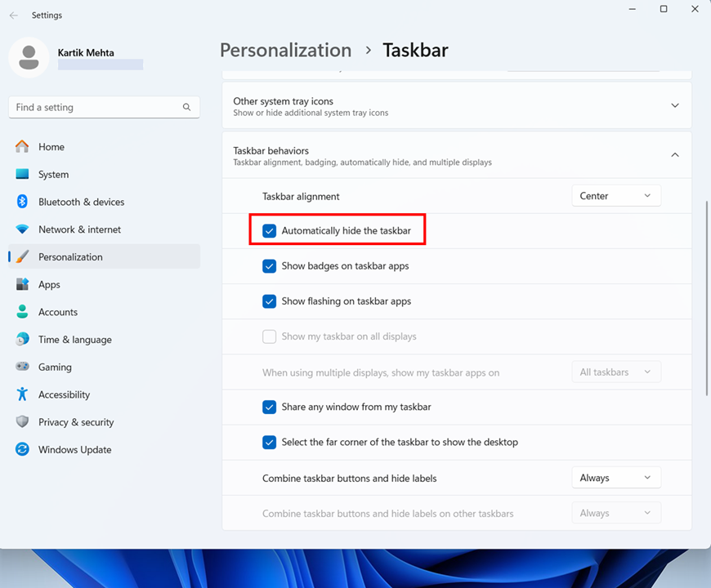Click the Time & language globe icon
The width and height of the screenshot is (711, 588).
(x=22, y=339)
